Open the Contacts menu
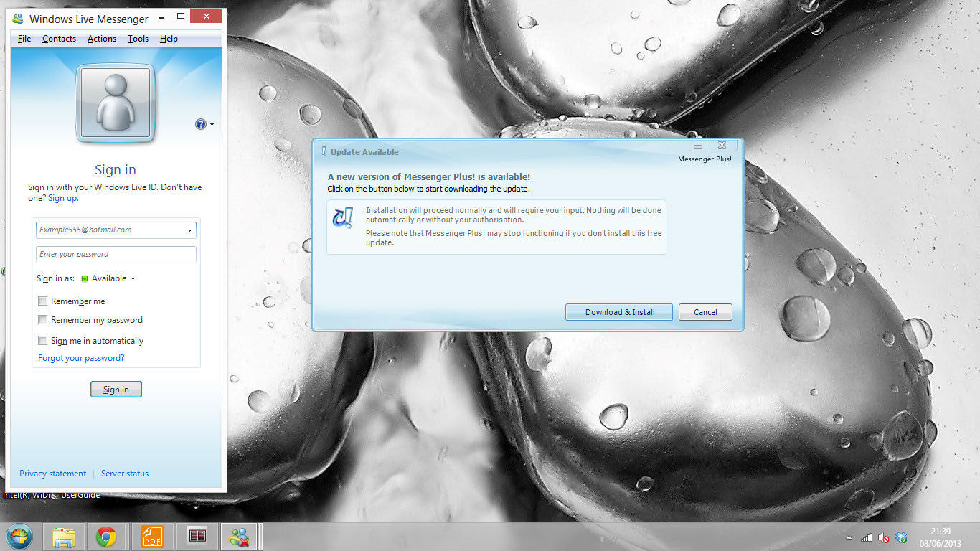 (x=59, y=39)
